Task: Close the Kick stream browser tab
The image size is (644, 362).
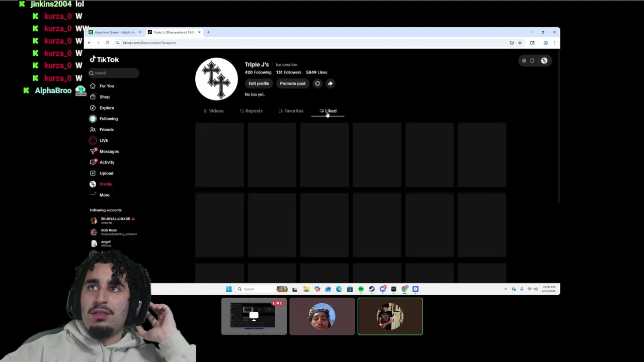Action: coord(140,32)
